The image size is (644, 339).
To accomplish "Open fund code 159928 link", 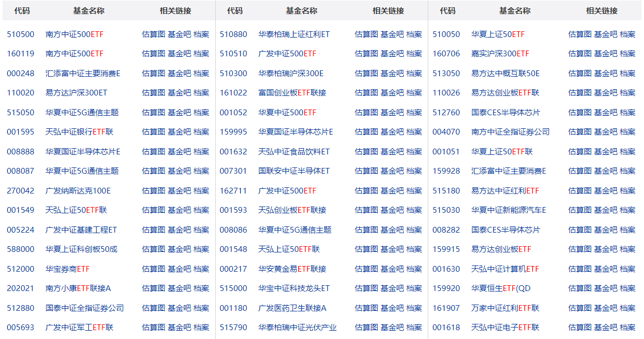I will tap(447, 171).
